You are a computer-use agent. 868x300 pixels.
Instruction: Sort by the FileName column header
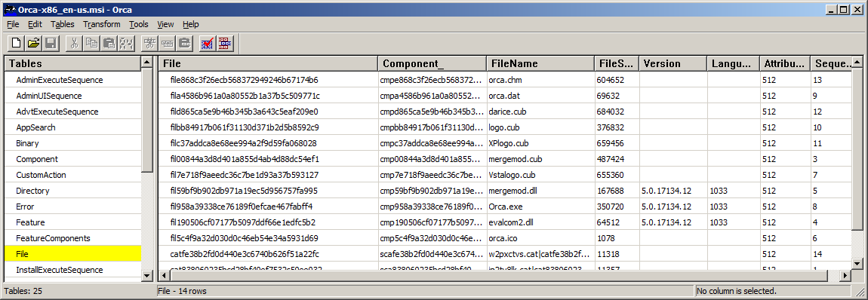(x=540, y=63)
